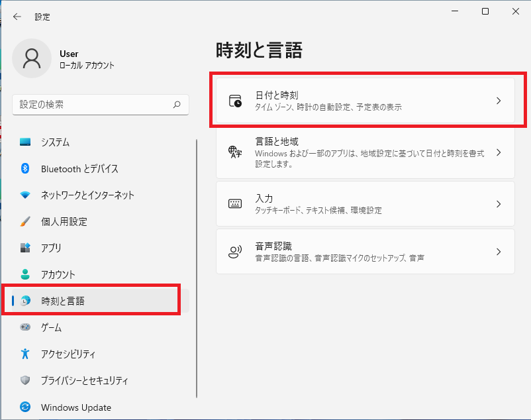Select 時刻と言語 in the sidebar

click(100, 301)
